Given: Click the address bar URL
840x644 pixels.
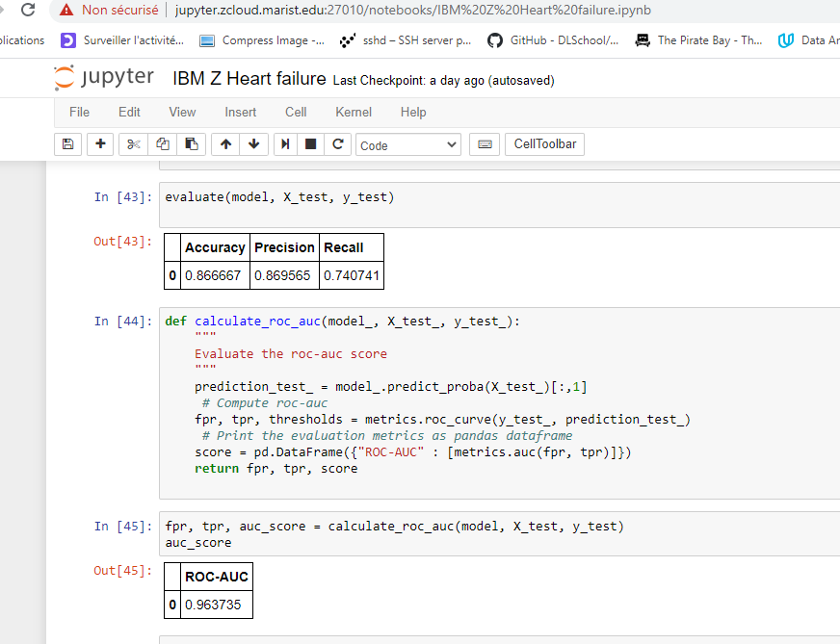Looking at the screenshot, I should pos(412,11).
